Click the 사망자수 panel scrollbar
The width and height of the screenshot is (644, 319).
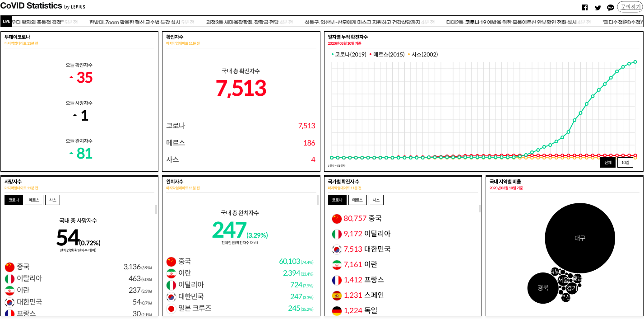click(156, 209)
